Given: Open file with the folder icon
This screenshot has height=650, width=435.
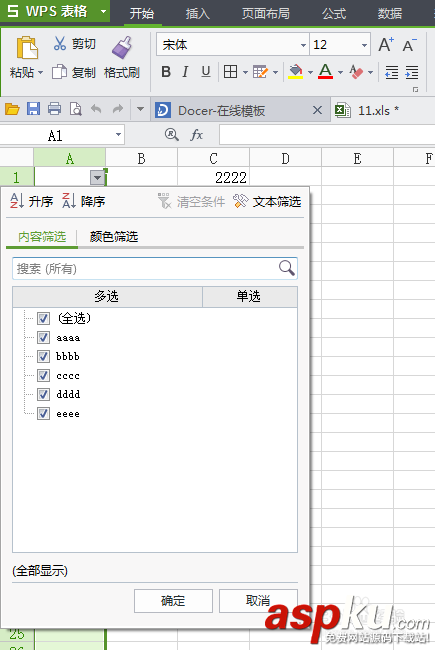Looking at the screenshot, I should point(12,109).
